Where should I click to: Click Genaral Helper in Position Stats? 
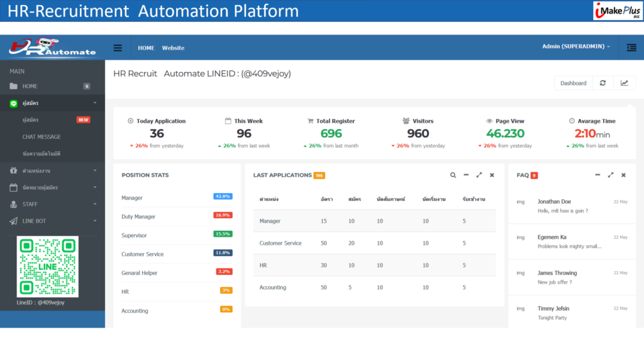click(x=139, y=273)
